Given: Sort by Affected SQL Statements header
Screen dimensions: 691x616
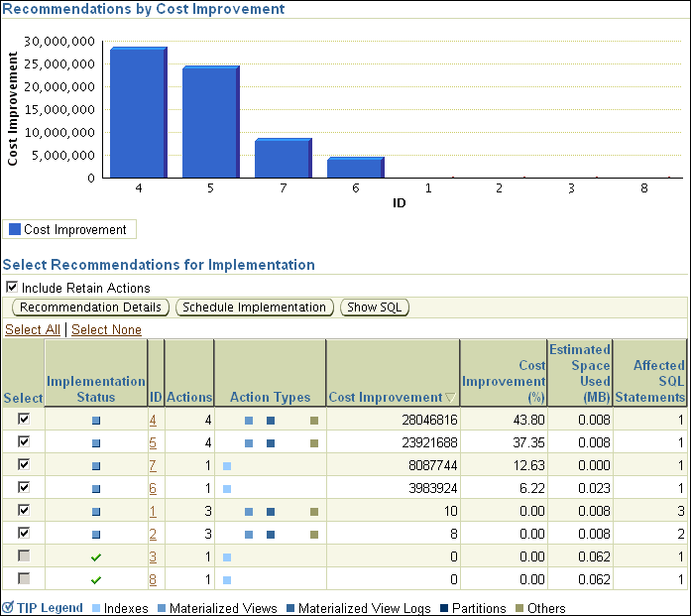Looking at the screenshot, I should coord(650,381).
